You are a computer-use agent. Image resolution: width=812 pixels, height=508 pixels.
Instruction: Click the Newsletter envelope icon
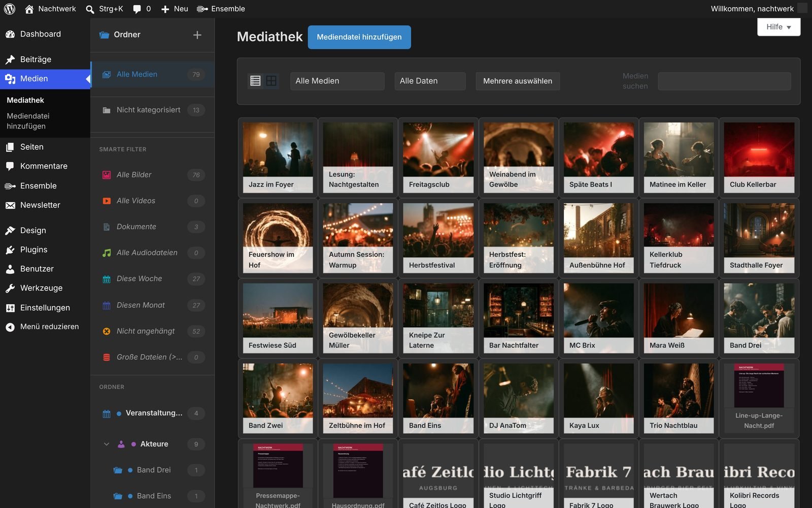10,205
